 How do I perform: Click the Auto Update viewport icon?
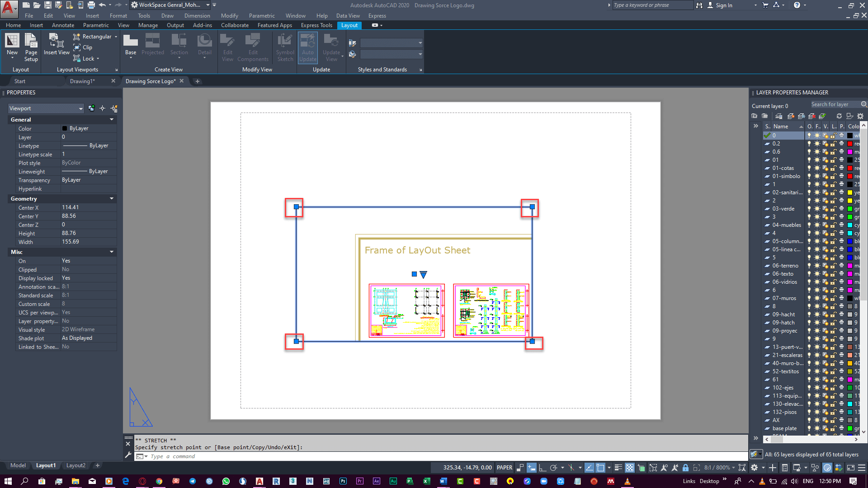coord(308,47)
